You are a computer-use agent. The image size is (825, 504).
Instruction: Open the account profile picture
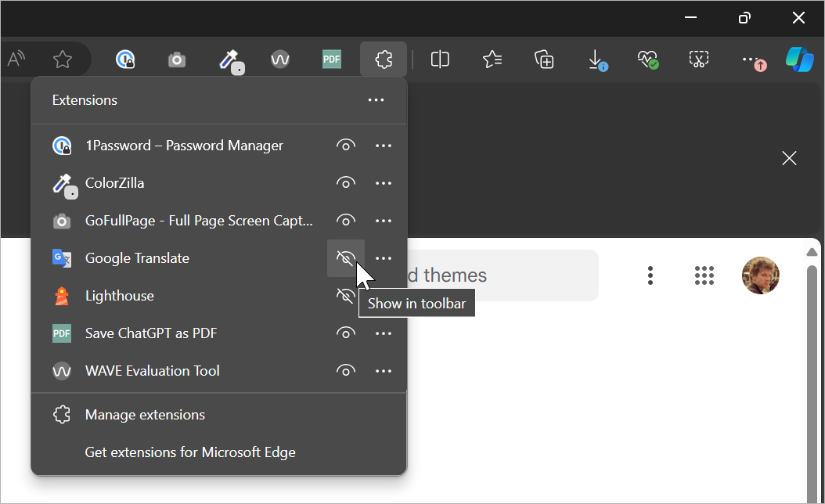click(760, 275)
